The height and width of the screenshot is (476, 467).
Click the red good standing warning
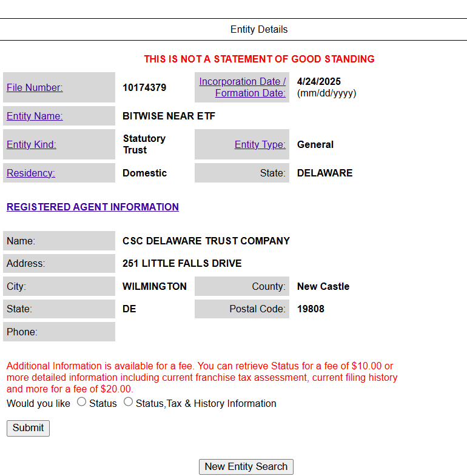click(259, 59)
